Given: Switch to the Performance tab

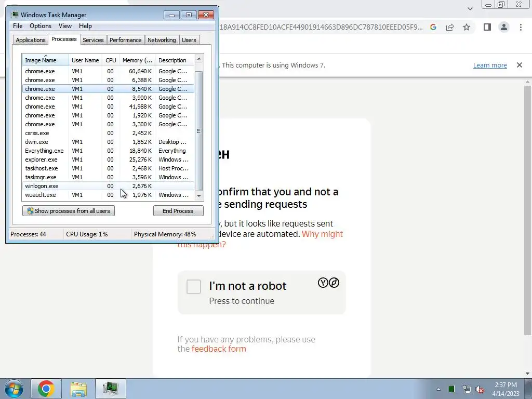Looking at the screenshot, I should coord(126,40).
